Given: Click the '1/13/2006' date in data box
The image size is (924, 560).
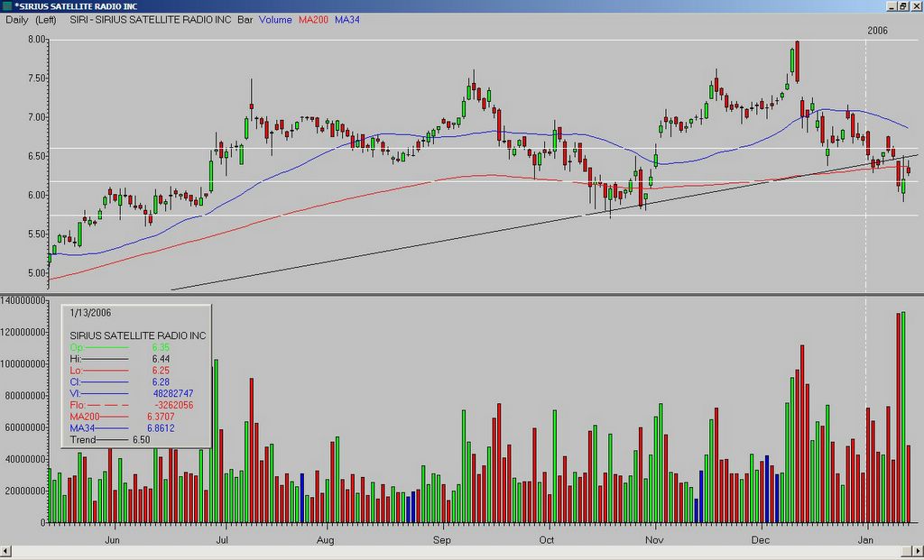Looking at the screenshot, I should (90, 313).
